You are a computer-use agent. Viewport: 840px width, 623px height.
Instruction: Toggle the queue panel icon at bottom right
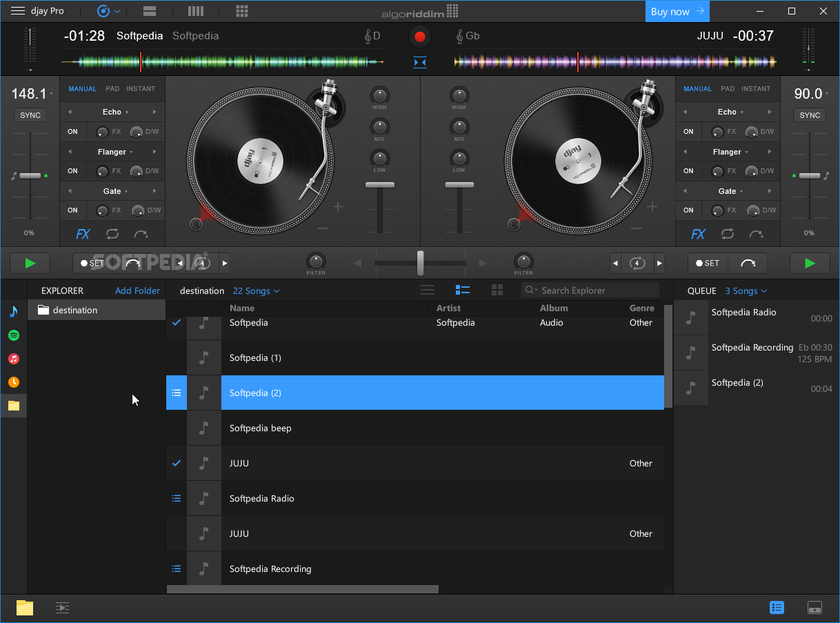click(777, 607)
